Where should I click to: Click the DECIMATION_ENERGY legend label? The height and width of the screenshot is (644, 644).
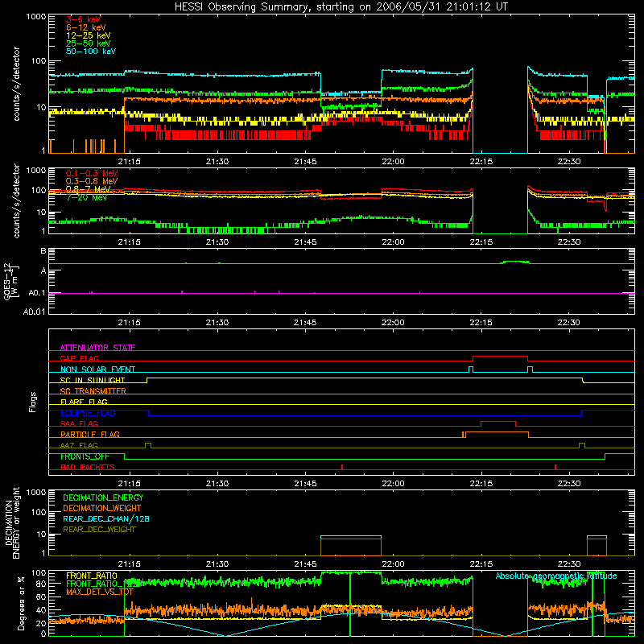tap(103, 497)
